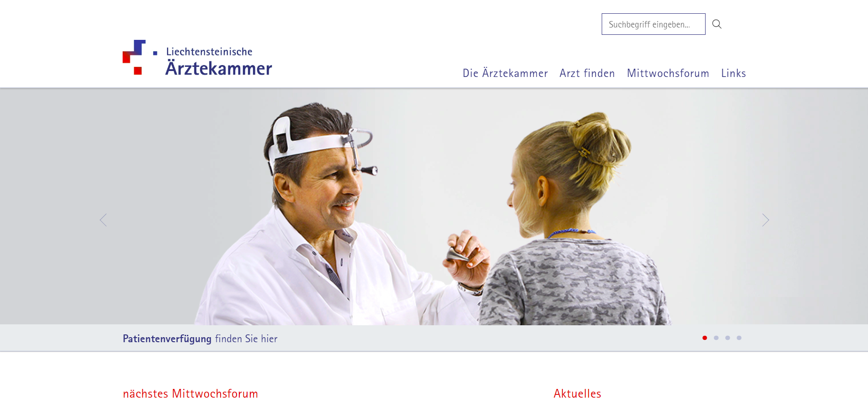Click 'finden Sie hier' caption text
868x399 pixels.
coord(246,339)
